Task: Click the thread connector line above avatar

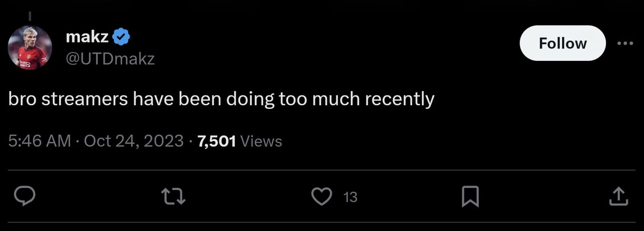Action: [x=30, y=16]
